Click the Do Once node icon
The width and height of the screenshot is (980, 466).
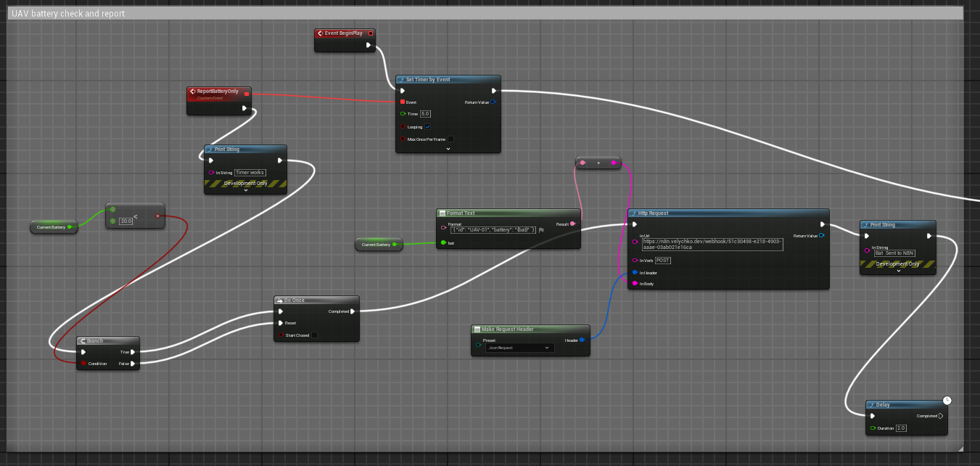pos(279,300)
